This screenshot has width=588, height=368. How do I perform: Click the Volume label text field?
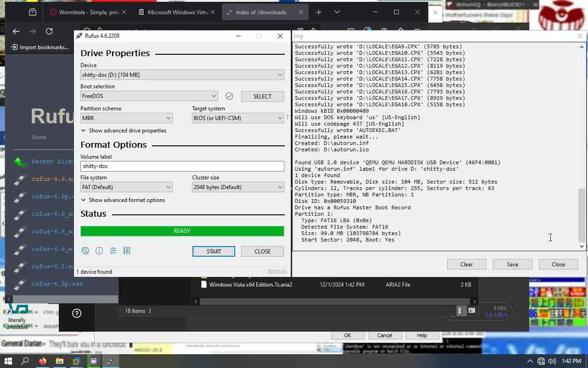(x=182, y=166)
